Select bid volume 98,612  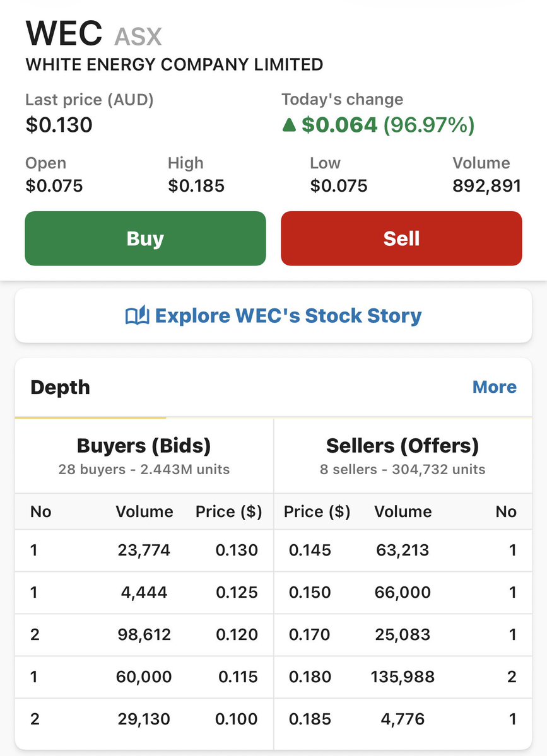click(144, 634)
